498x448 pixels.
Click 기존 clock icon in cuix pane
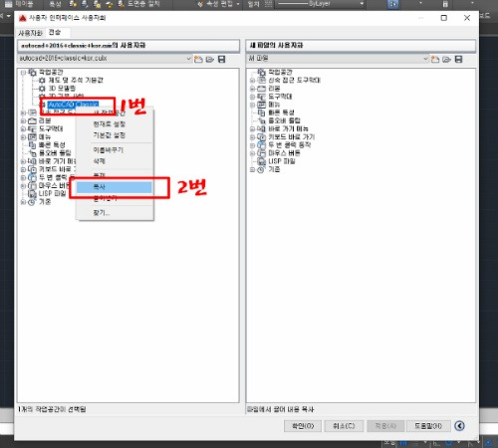click(32, 202)
